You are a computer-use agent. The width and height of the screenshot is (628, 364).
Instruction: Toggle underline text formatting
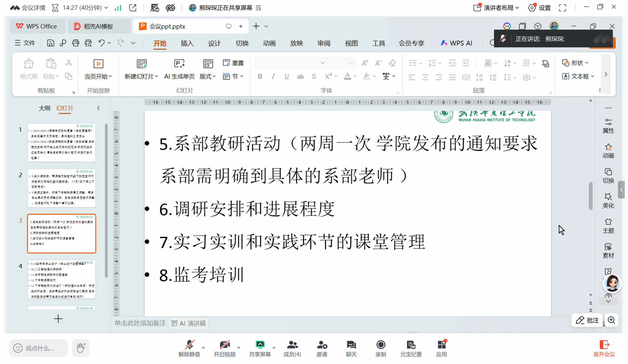click(287, 77)
